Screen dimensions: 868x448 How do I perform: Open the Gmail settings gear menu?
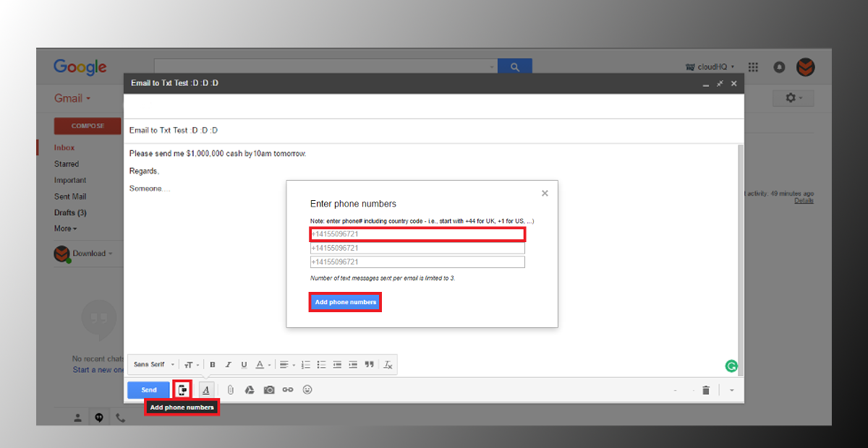tap(793, 98)
